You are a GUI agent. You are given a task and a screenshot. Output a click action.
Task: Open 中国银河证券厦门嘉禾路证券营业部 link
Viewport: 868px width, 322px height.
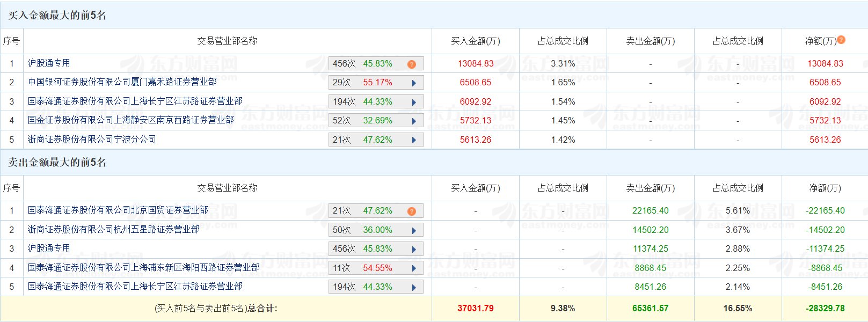pos(122,82)
